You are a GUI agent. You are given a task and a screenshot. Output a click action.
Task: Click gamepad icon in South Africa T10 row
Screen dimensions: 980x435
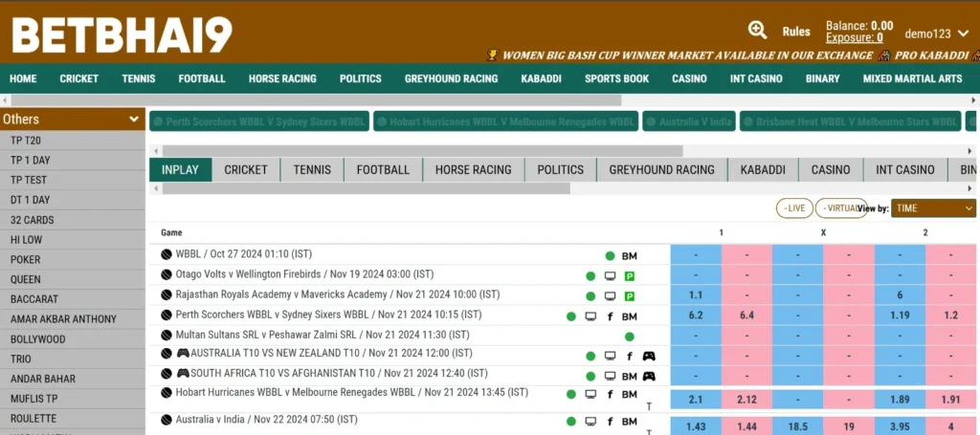650,377
